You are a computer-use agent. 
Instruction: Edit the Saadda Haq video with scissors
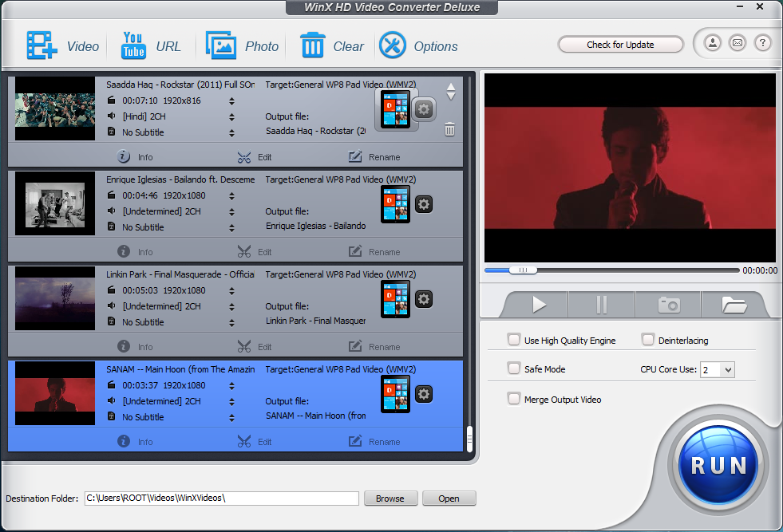(255, 157)
